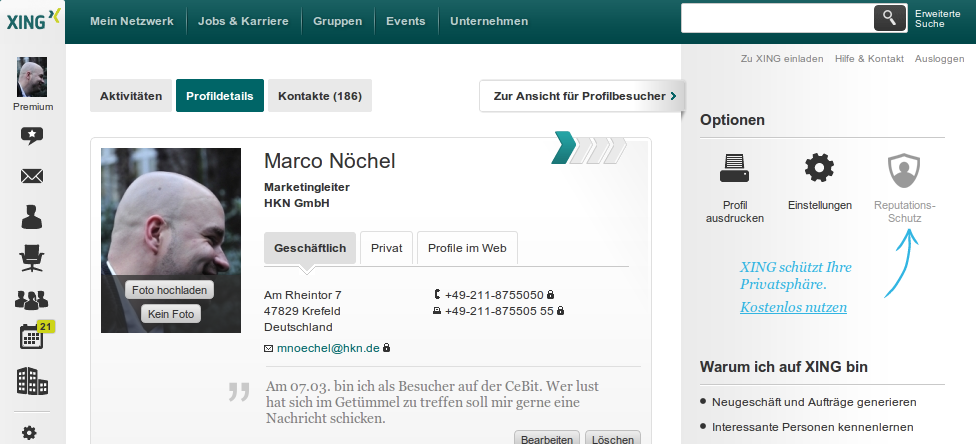Open the sidebar settings gear icon
Screen dimensions: 976x444
click(x=29, y=432)
